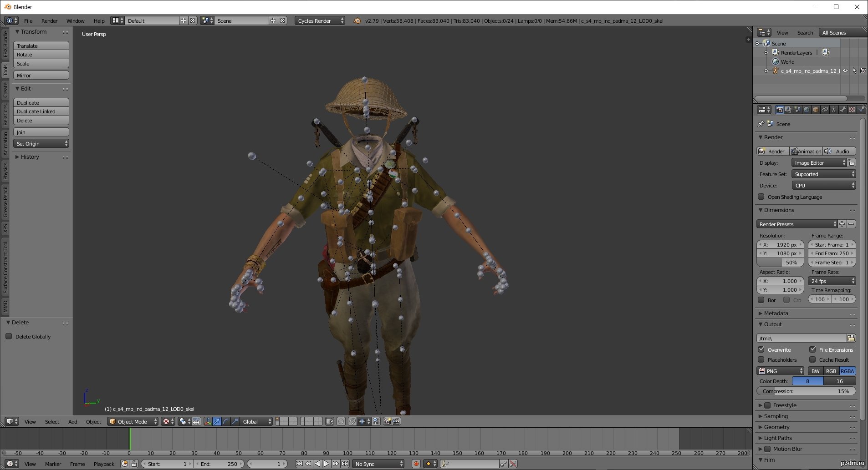The image size is (868, 470).
Task: Select the translate manipulator arrow icon
Action: point(217,421)
